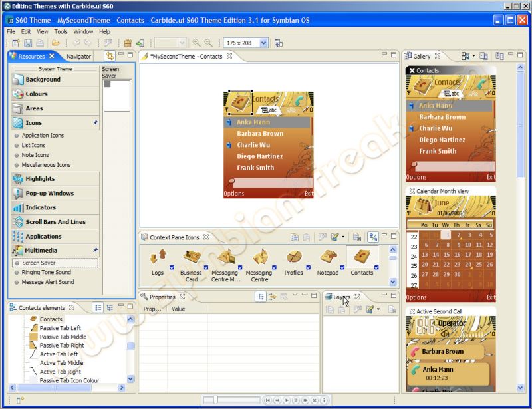
Task: Select Application Icons item
Action: point(43,136)
